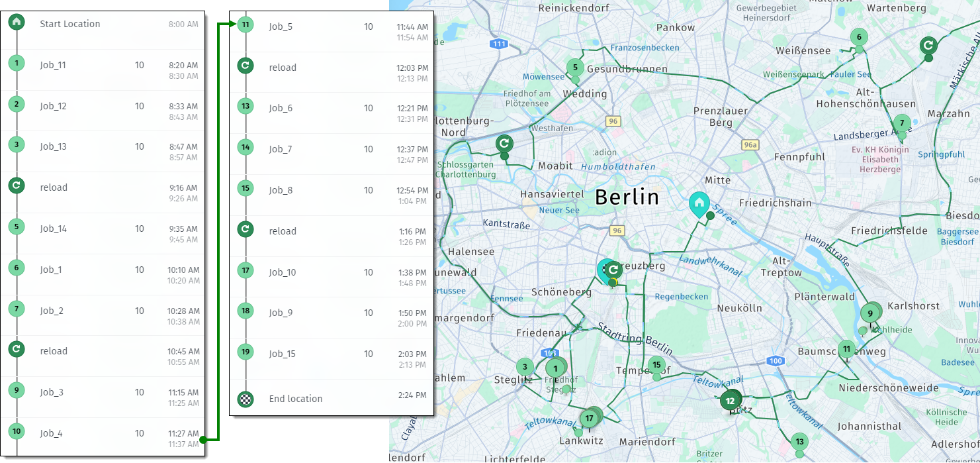Screen dimensions: 980x463
Task: Select stop badge 11 next to Job_5
Action: [245, 26]
